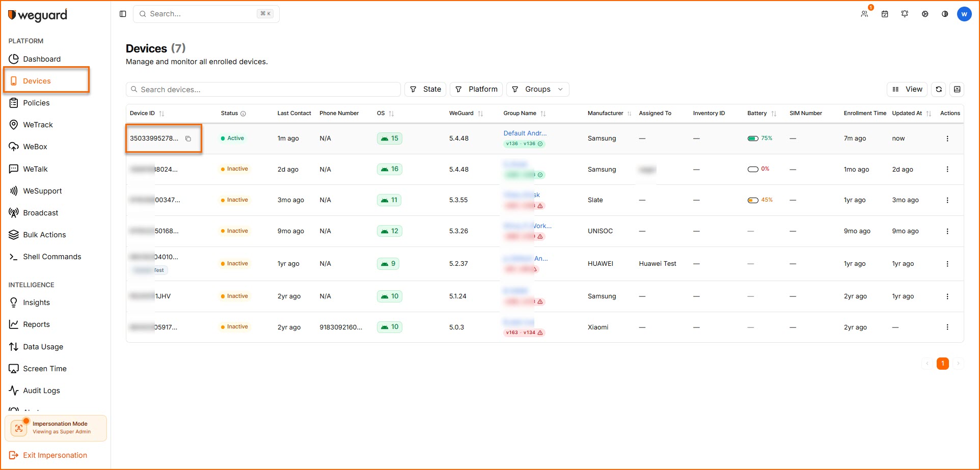Image resolution: width=980 pixels, height=470 pixels.
Task: Open the Default Andr... group link
Action: [525, 133]
